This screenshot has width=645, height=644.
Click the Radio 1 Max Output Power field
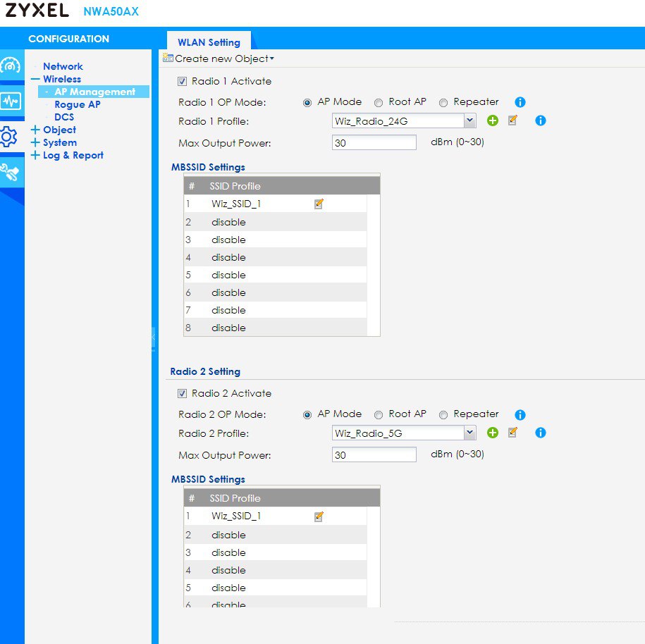pos(374,143)
